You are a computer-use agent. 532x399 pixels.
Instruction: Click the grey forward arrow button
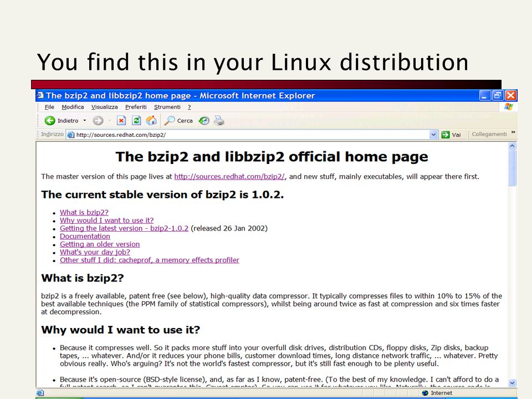pos(98,120)
